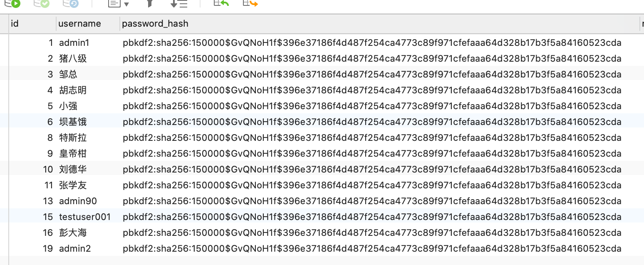
Task: Select the username cell admin2
Action: tap(88, 248)
